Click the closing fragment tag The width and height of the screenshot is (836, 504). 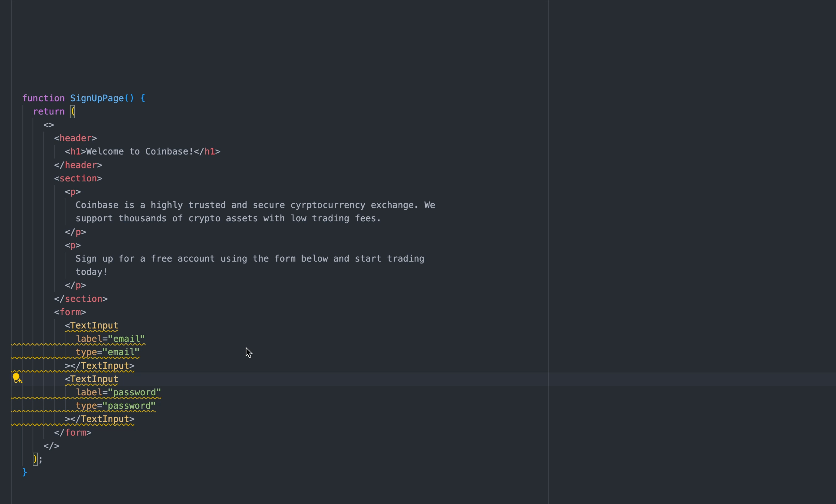51,446
